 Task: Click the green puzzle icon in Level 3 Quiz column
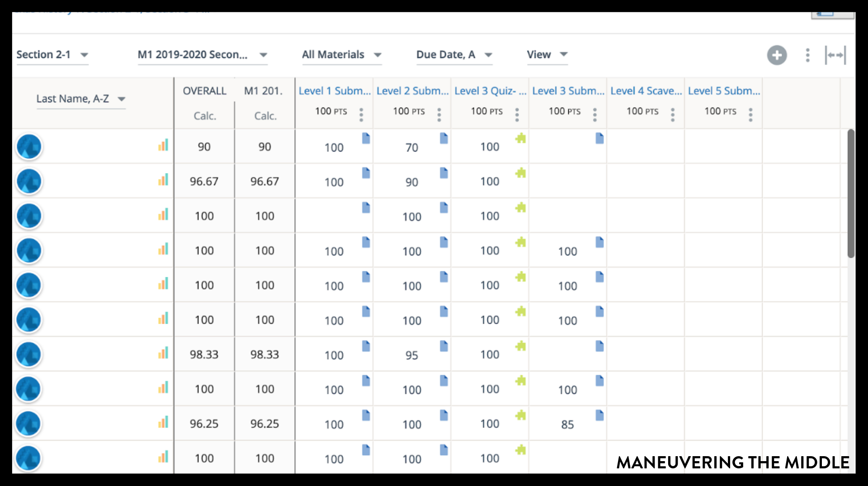(521, 139)
